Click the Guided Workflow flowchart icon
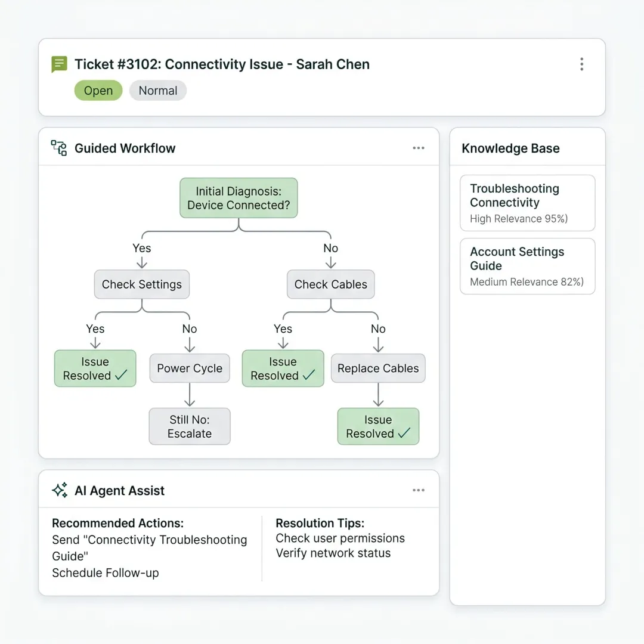Viewport: 644px width, 644px height. (x=58, y=148)
